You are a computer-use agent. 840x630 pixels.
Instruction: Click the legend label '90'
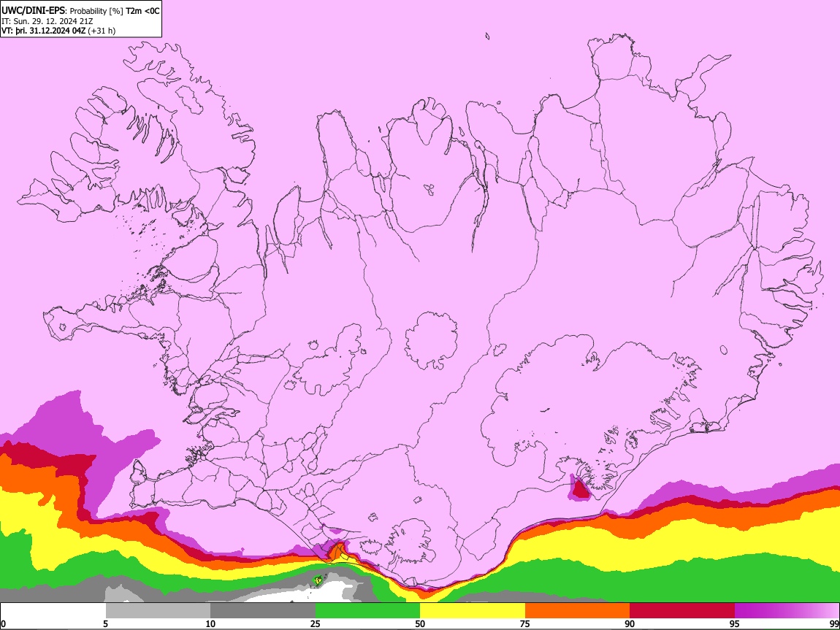tap(630, 623)
